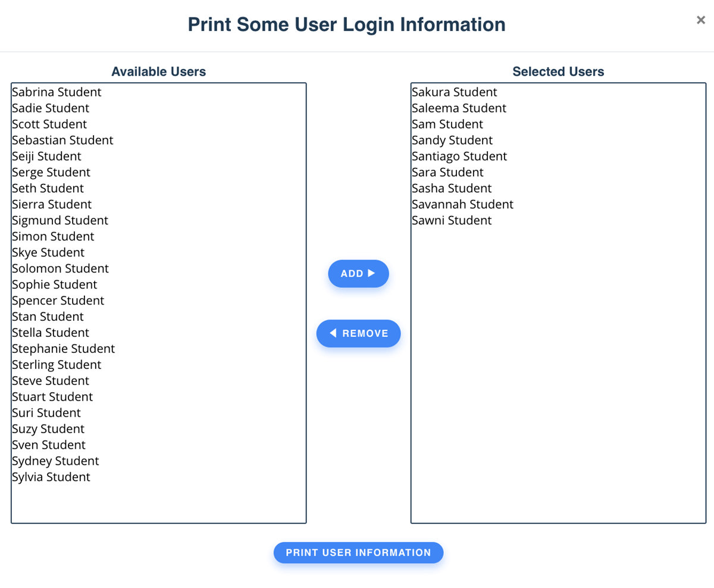Pick Sebastian Student in Available Users
The width and height of the screenshot is (714, 588).
point(158,140)
